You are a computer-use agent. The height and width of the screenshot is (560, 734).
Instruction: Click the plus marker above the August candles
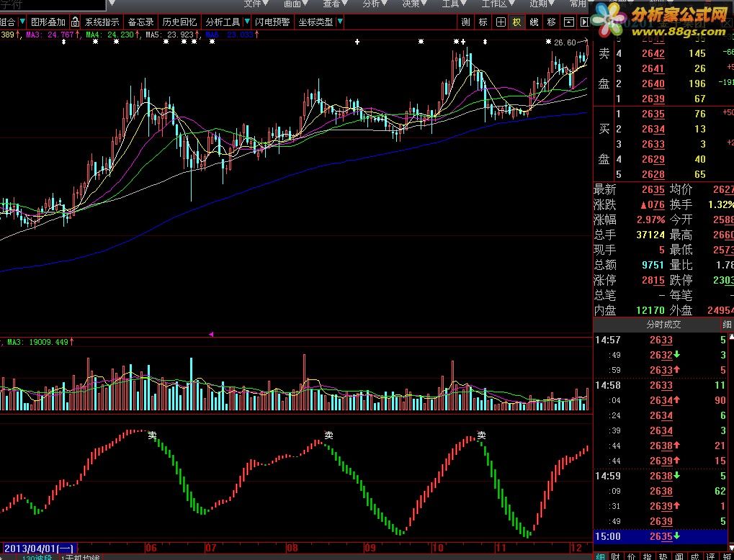[357, 42]
